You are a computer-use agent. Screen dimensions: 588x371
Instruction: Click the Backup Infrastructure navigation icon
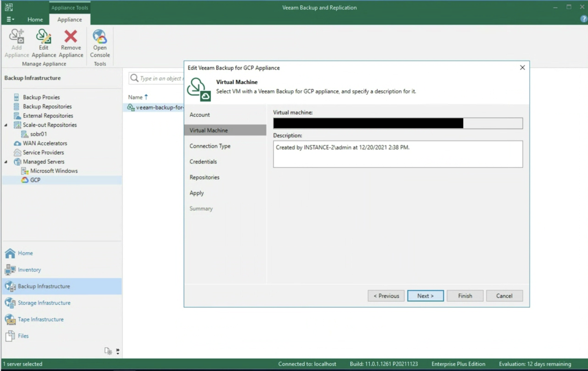10,286
